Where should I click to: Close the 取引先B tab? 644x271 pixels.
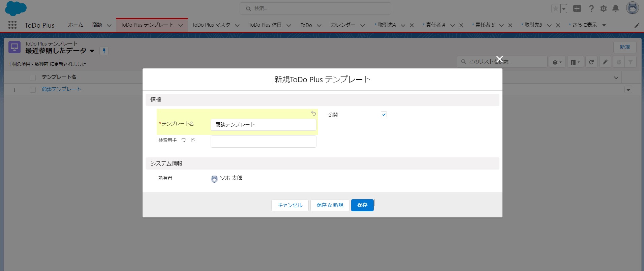pos(558,25)
